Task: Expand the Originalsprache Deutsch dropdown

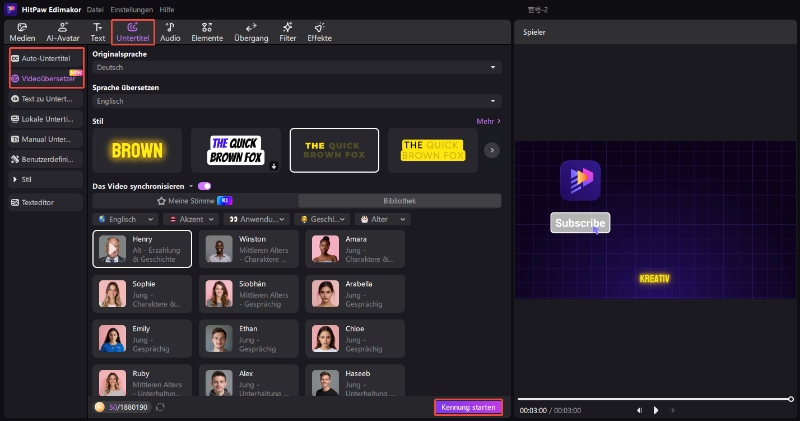Action: 296,67
